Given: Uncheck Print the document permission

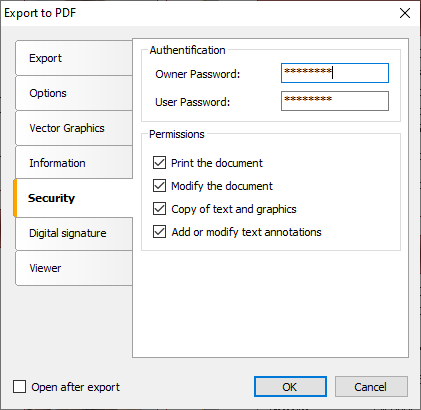Looking at the screenshot, I should [x=159, y=163].
